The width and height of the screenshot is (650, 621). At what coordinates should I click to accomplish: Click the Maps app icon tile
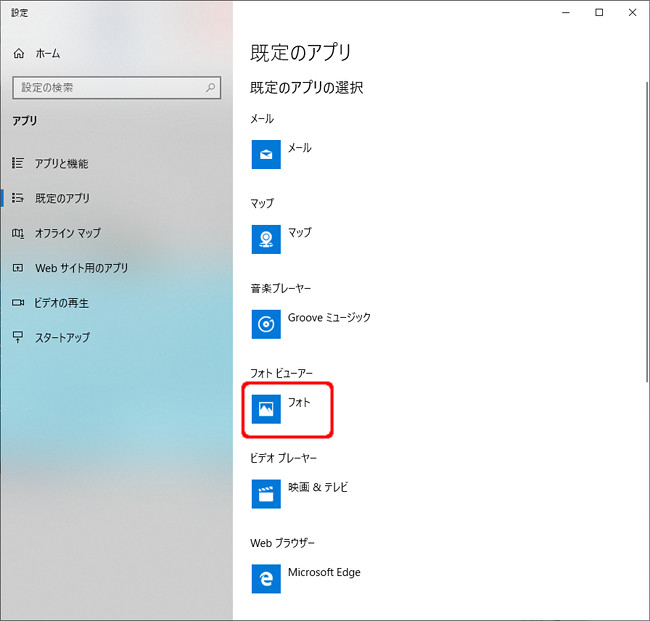point(266,239)
